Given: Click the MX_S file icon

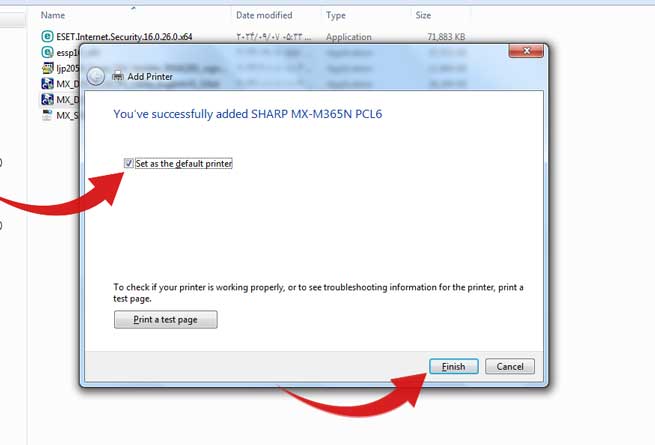Looking at the screenshot, I should tap(47, 115).
